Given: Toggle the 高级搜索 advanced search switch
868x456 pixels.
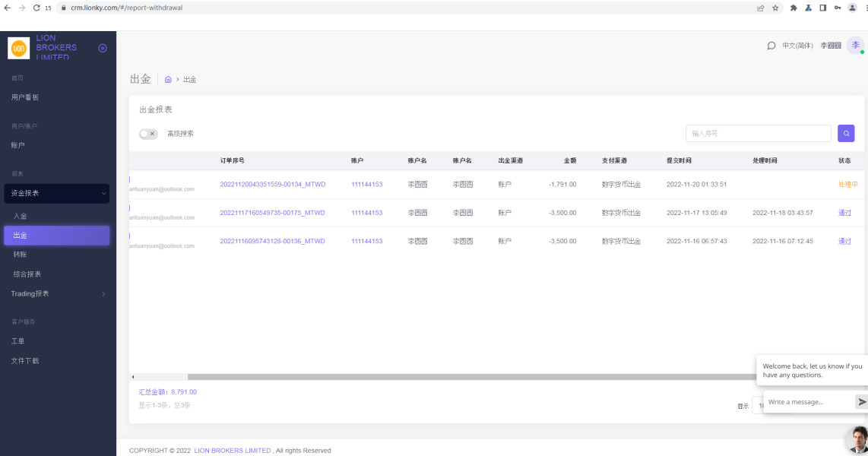Looking at the screenshot, I should [x=148, y=134].
